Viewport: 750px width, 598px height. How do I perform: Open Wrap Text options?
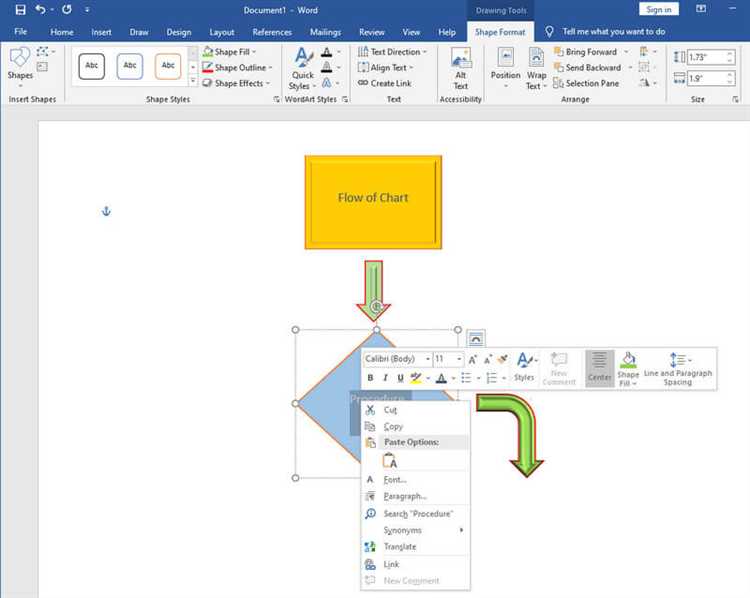tap(536, 68)
